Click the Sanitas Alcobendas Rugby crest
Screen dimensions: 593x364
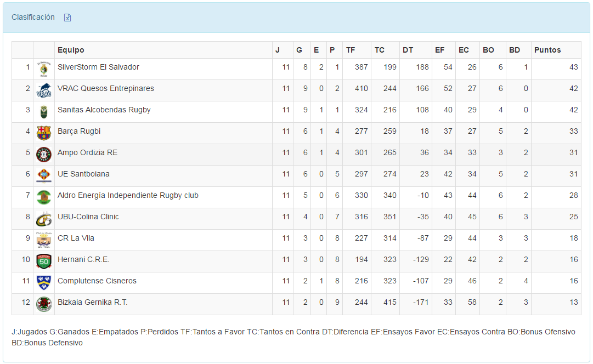pos(44,112)
